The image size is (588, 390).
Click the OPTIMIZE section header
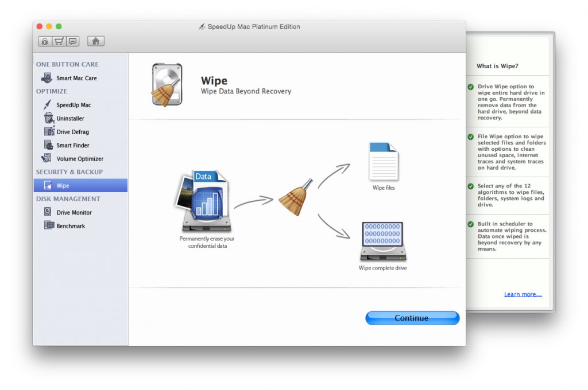tap(52, 91)
